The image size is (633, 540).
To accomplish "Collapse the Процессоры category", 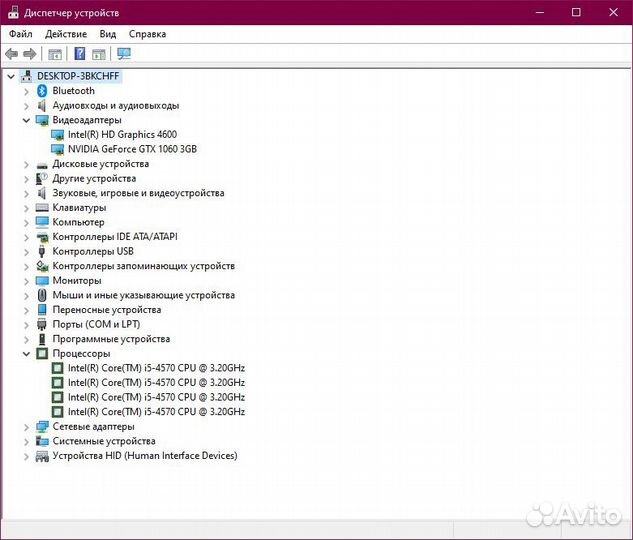I will tap(26, 354).
